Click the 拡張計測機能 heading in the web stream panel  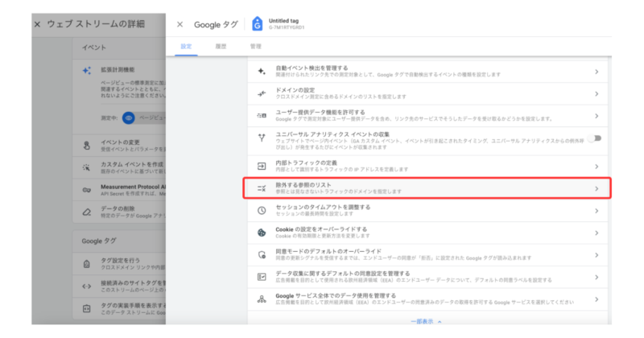tap(118, 70)
